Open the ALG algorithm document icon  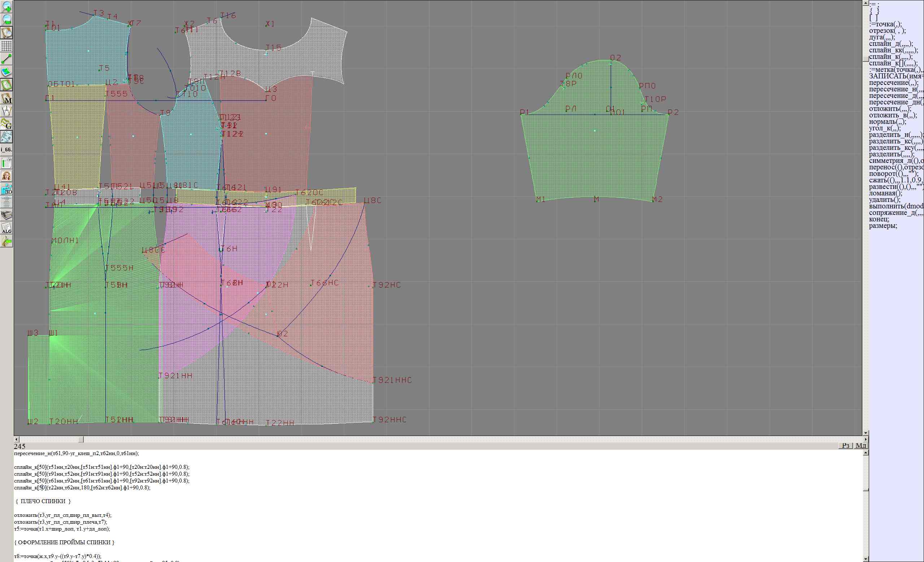click(6, 228)
